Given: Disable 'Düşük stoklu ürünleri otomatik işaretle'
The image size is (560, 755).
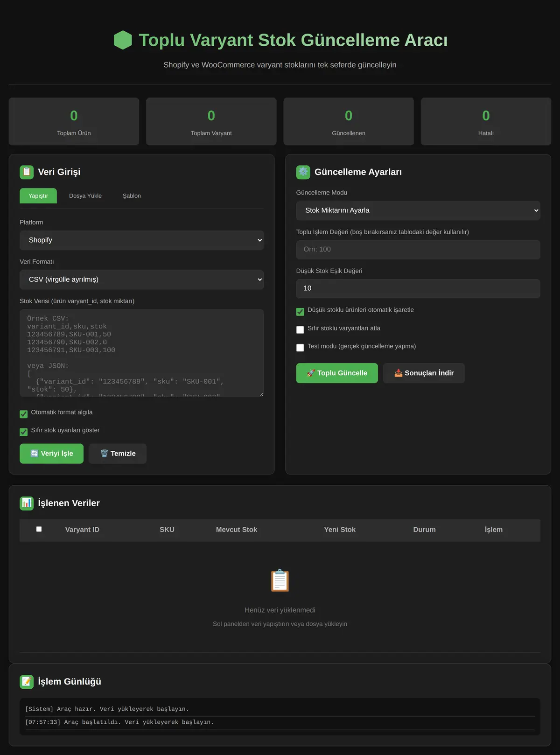Looking at the screenshot, I should [300, 312].
